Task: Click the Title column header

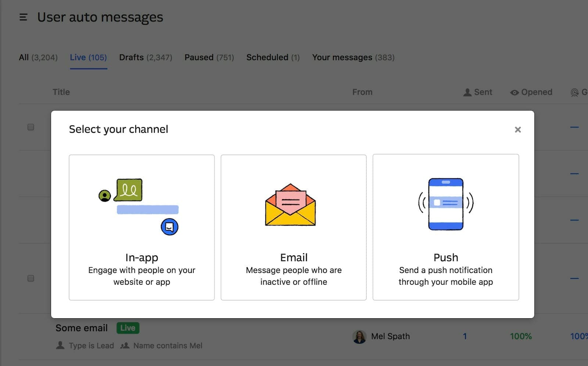Action: pos(61,92)
